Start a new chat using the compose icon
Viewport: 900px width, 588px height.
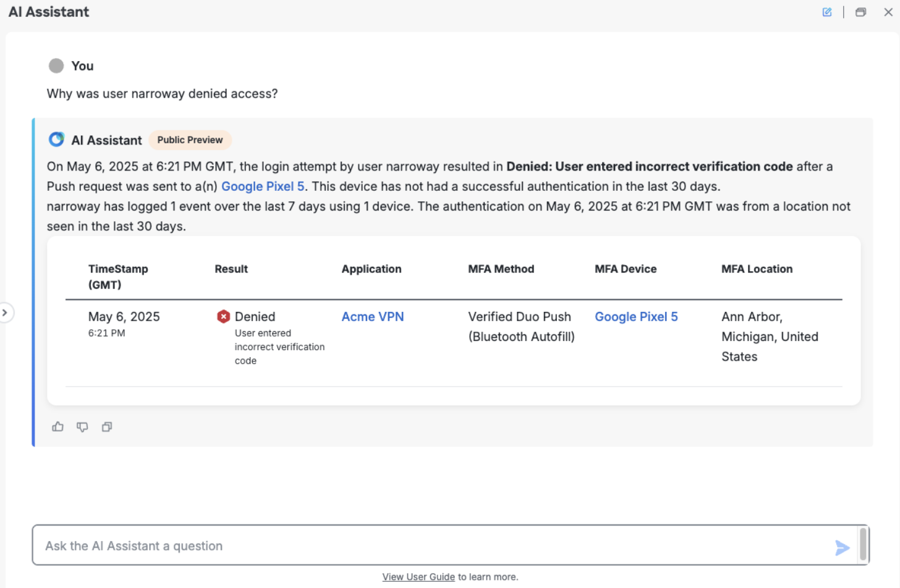coord(827,12)
